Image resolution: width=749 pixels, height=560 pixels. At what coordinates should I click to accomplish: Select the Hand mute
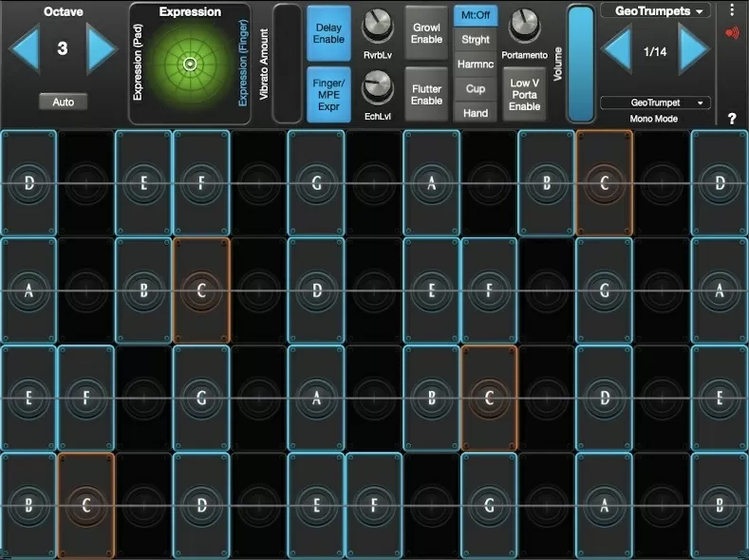point(476,113)
